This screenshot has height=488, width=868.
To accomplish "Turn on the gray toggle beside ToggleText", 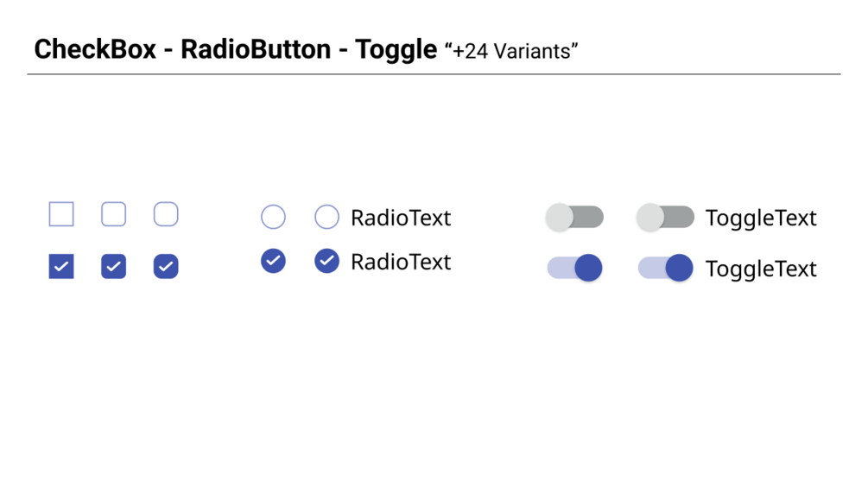I will tap(665, 217).
